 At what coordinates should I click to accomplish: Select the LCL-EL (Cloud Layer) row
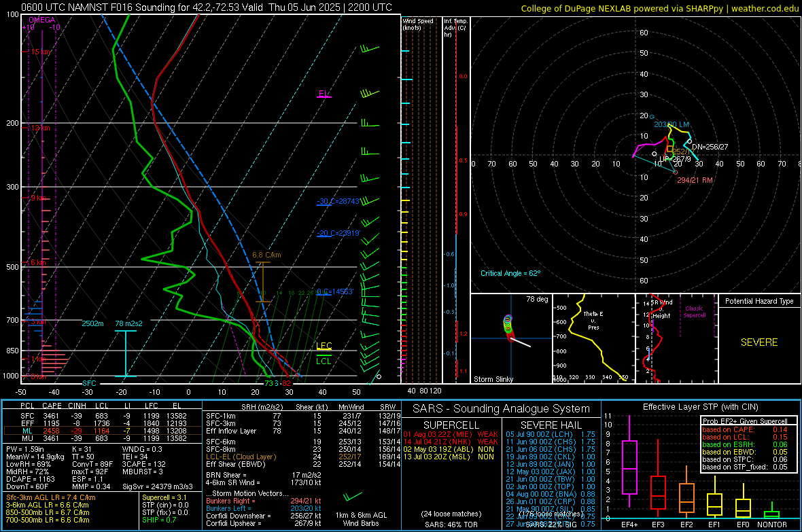[303, 457]
